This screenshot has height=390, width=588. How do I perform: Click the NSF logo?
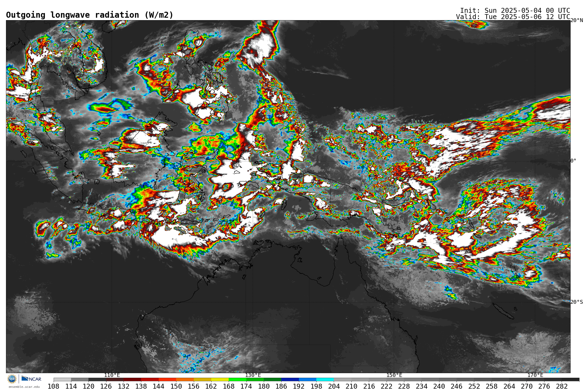point(12,379)
